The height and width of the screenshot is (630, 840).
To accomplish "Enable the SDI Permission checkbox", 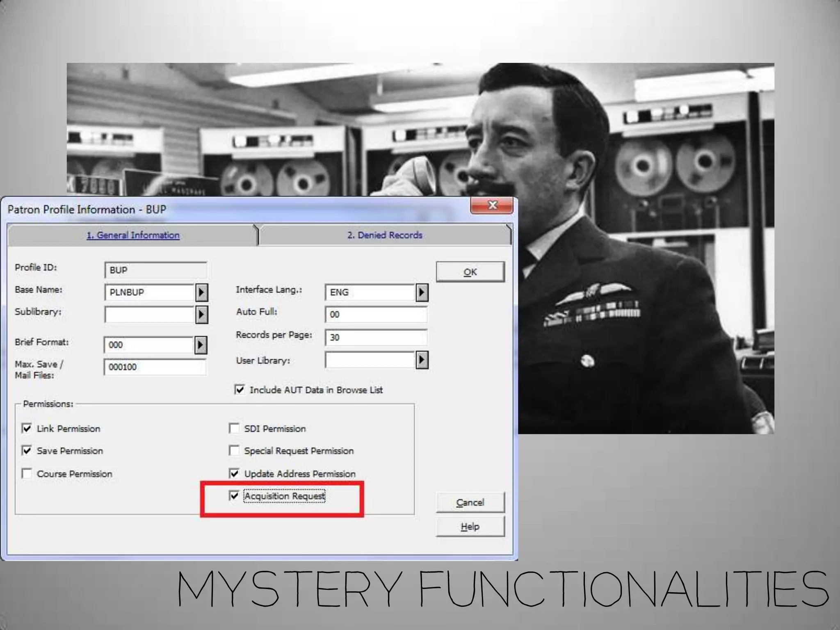I will pos(234,429).
